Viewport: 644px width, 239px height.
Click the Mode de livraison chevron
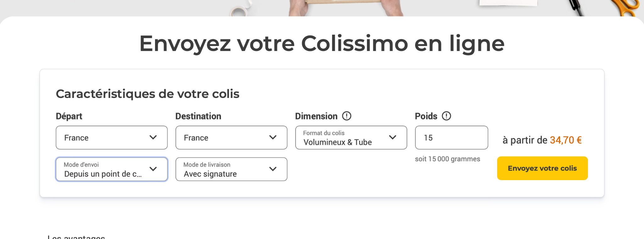[273, 169]
